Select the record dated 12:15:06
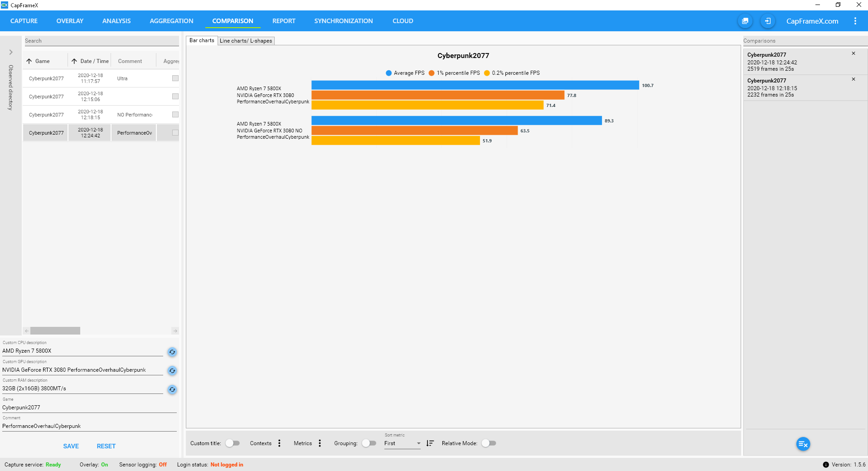 (101, 97)
